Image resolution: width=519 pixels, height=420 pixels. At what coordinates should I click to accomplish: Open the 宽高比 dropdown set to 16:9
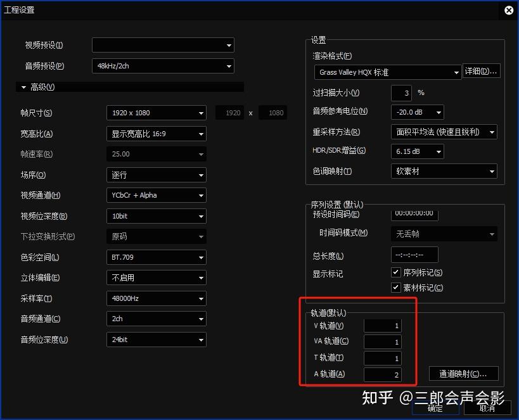coord(156,134)
